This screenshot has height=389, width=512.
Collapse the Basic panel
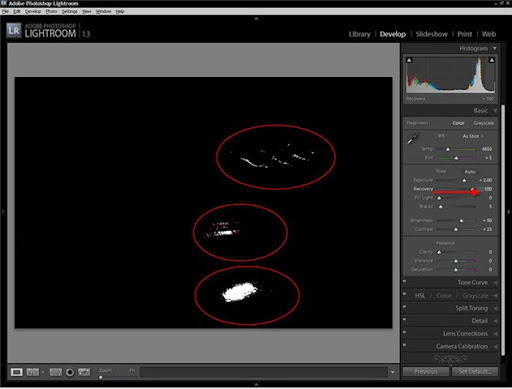495,110
